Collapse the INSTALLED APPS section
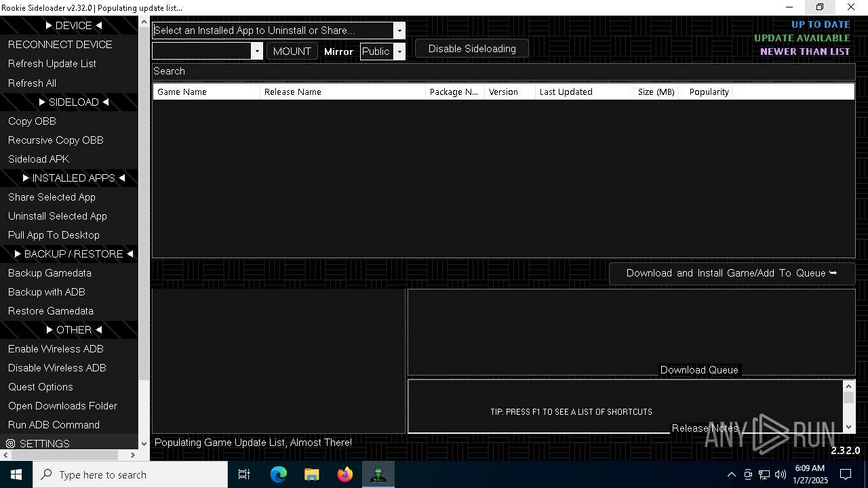Screen dimensions: 868x488 [73, 178]
